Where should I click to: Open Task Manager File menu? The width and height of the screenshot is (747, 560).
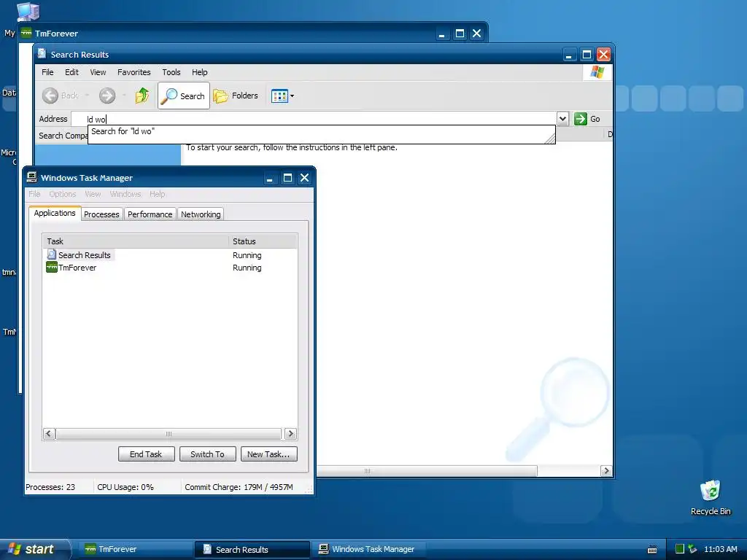34,194
